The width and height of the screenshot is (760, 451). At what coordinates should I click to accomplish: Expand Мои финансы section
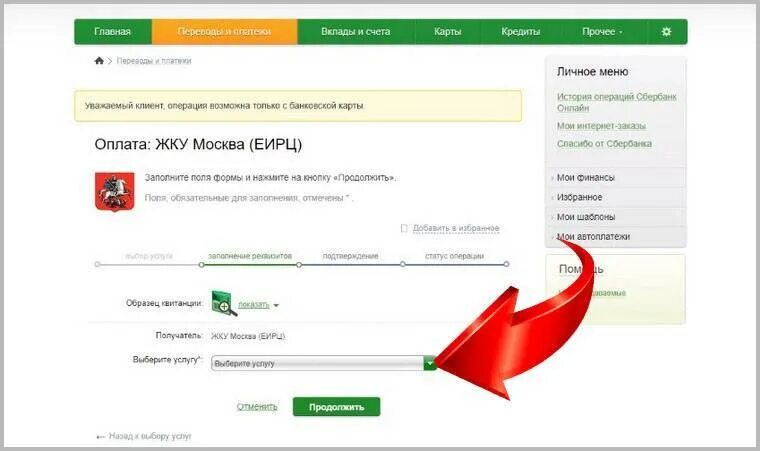[586, 177]
